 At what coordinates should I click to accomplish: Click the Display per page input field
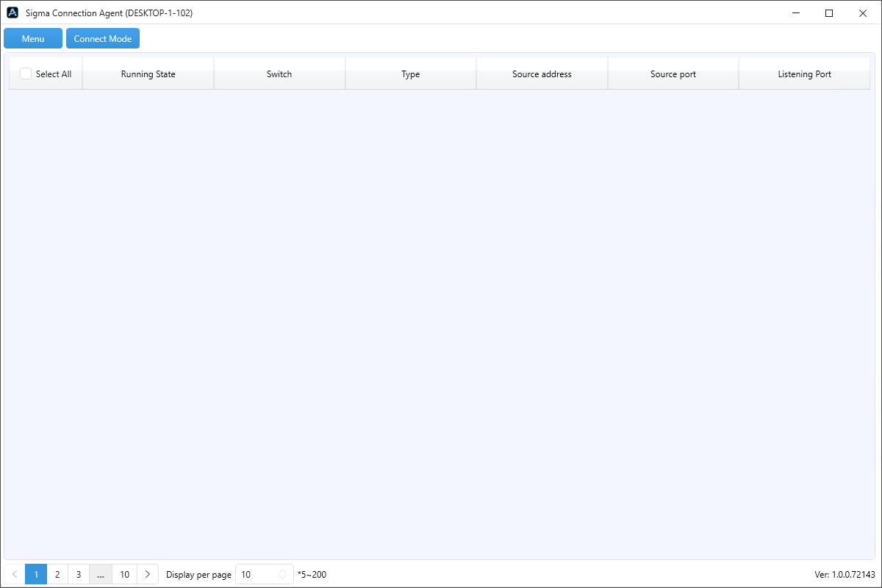coord(257,574)
